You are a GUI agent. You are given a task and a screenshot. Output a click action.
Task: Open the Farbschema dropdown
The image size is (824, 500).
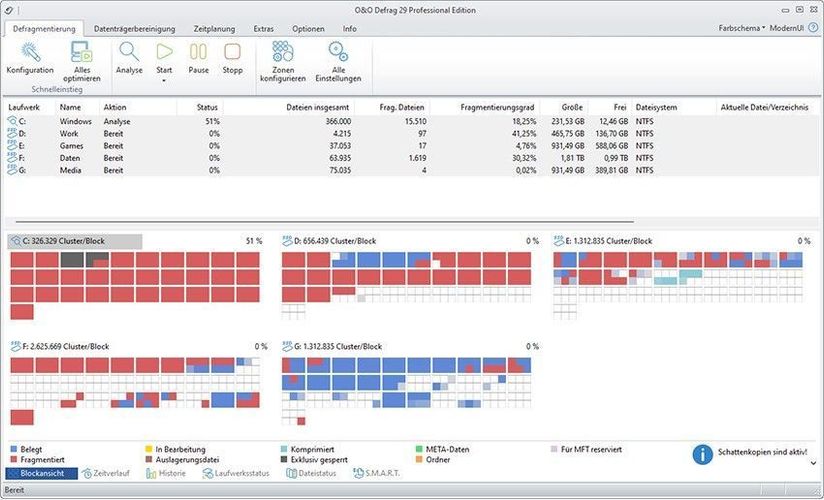pos(740,28)
